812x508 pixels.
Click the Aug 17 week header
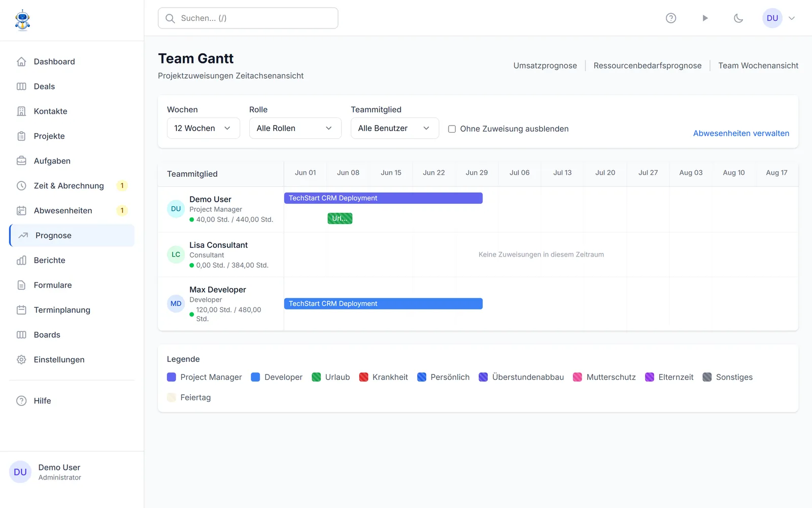pos(776,173)
